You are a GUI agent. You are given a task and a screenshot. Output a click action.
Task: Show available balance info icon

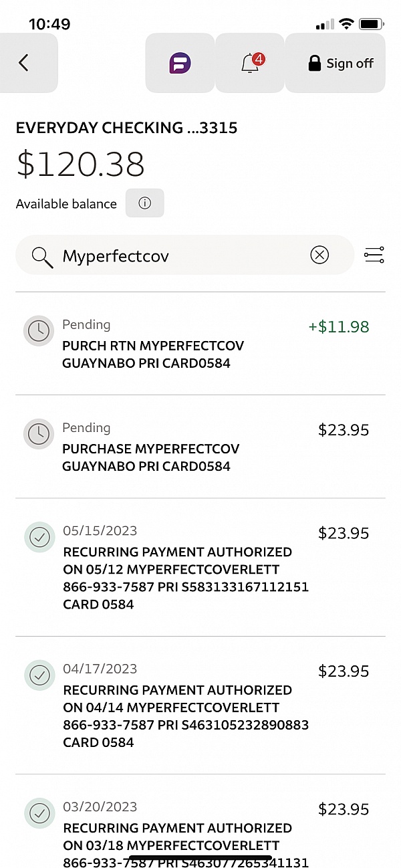(x=144, y=204)
